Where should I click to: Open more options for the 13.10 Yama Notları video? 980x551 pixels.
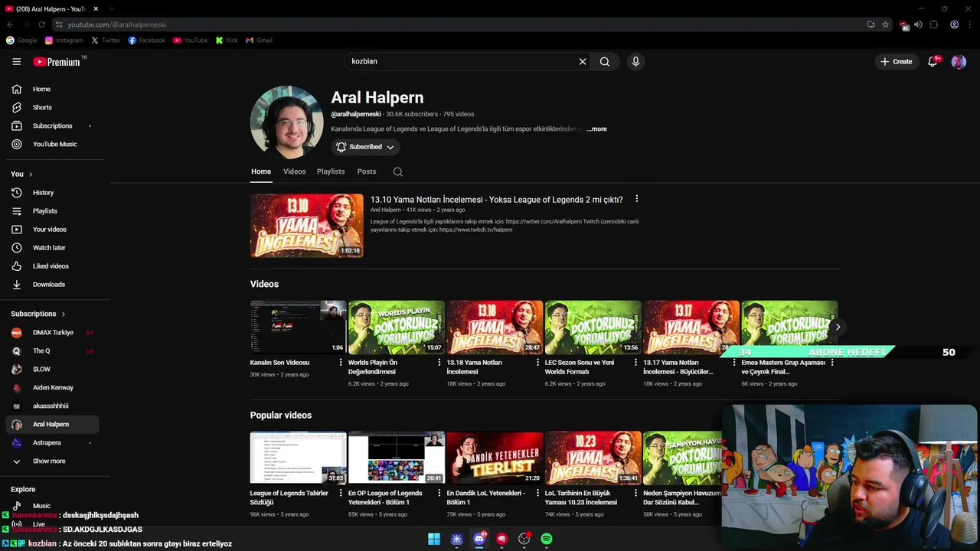click(636, 199)
